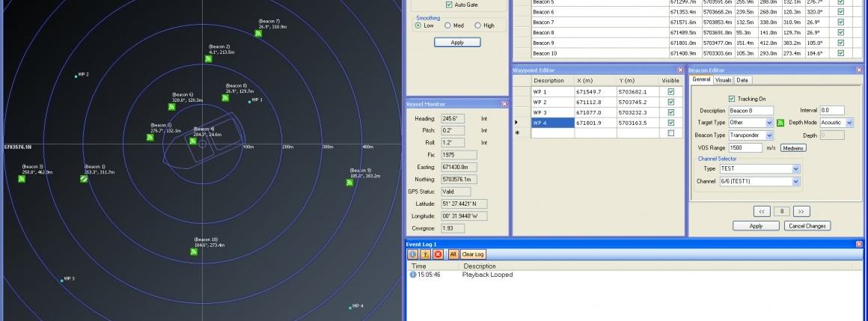Image resolution: width=868 pixels, height=321 pixels.
Task: Click the Description column header in Waypoint Editor
Action: click(x=552, y=81)
